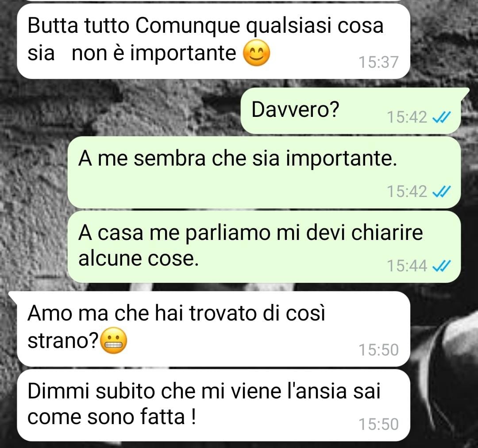This screenshot has width=478, height=448.
Task: Tap the blue read ticks on 'Davvero?'
Action: [x=442, y=117]
